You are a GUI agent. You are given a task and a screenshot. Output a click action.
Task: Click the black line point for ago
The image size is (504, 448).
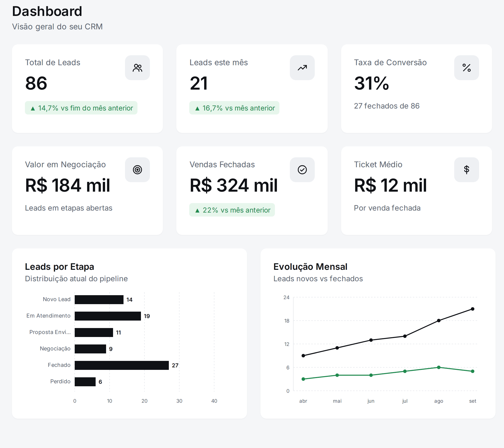pos(439,321)
